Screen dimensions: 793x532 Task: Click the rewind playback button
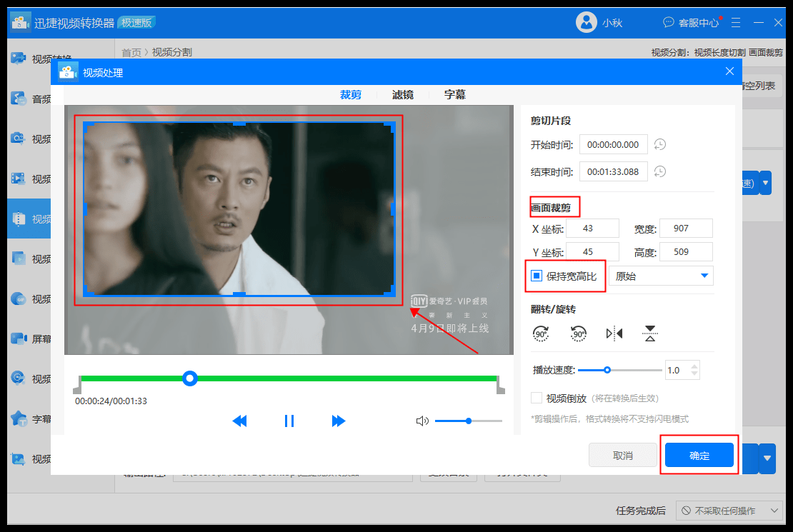(x=239, y=421)
